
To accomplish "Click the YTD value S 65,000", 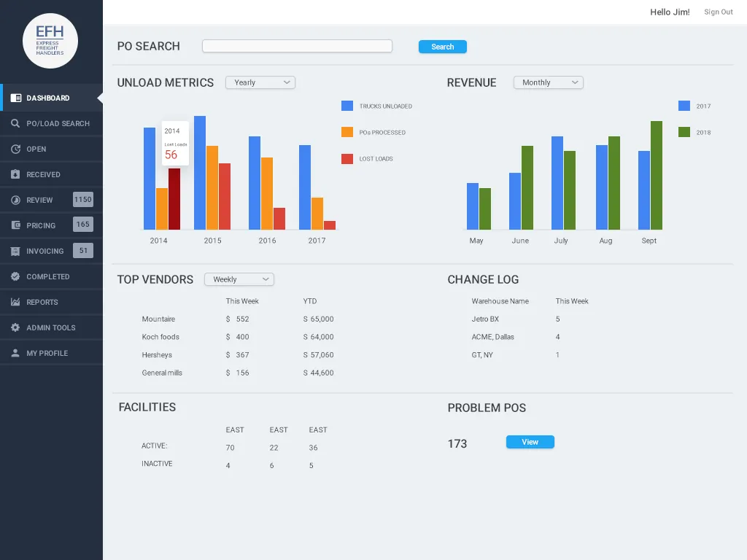I will (x=319, y=319).
